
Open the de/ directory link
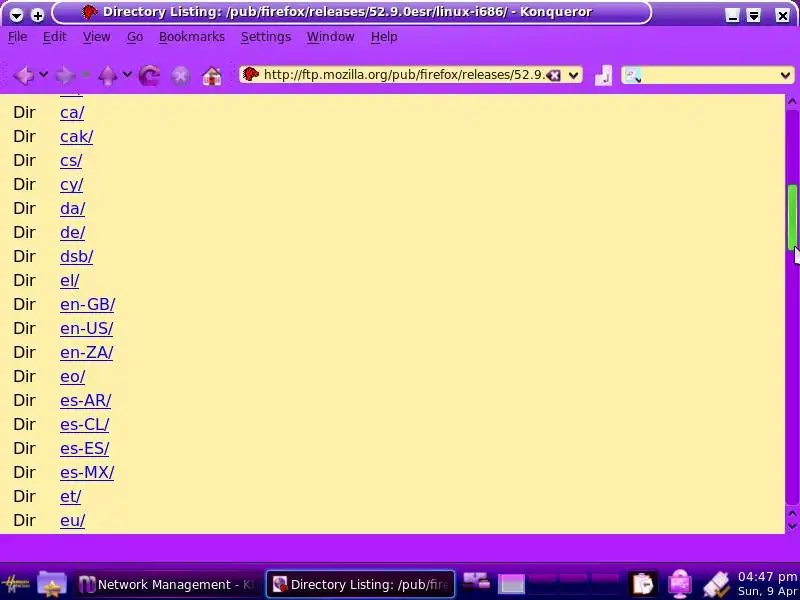tap(72, 232)
